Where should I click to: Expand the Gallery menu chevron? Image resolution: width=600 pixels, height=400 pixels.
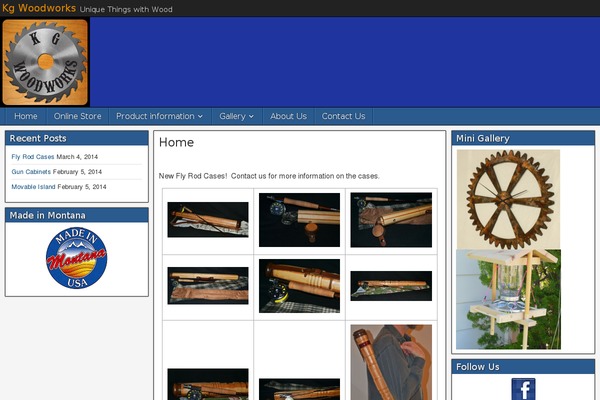tap(251, 116)
